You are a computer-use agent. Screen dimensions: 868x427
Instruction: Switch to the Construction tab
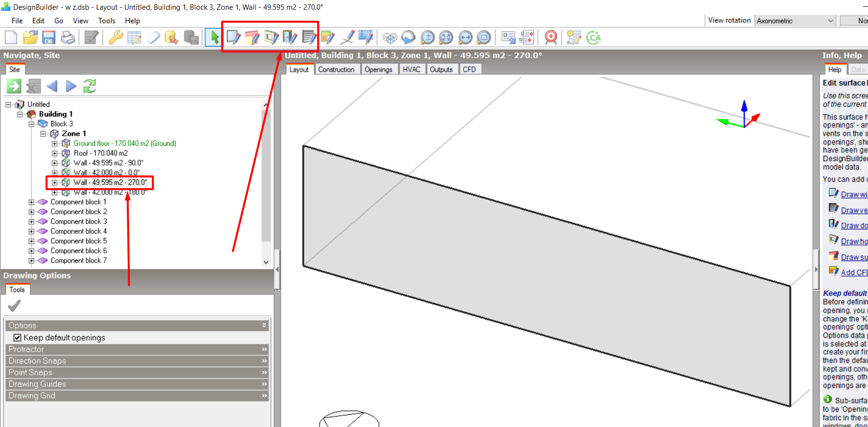(x=336, y=69)
